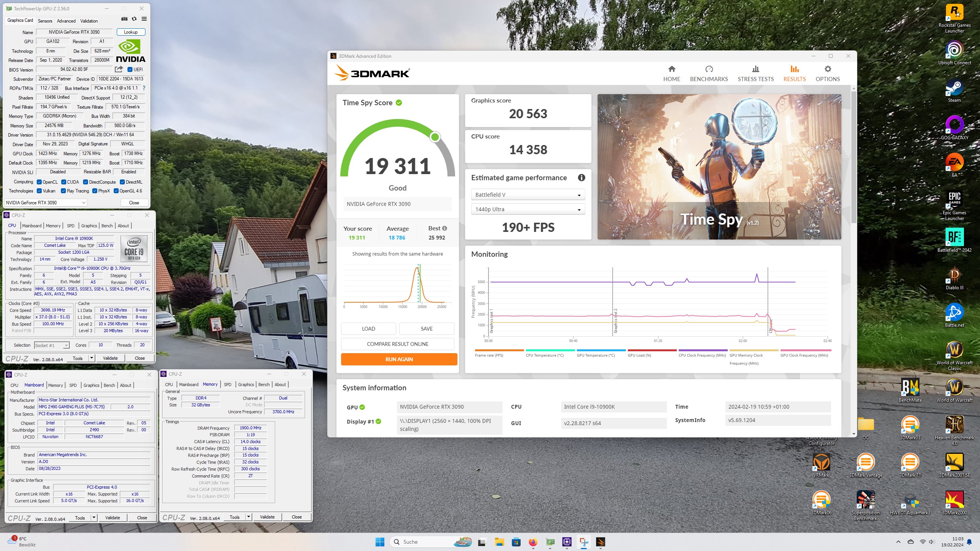The width and height of the screenshot is (980, 551).
Task: Click the info icon next to Best score
Action: click(x=444, y=228)
